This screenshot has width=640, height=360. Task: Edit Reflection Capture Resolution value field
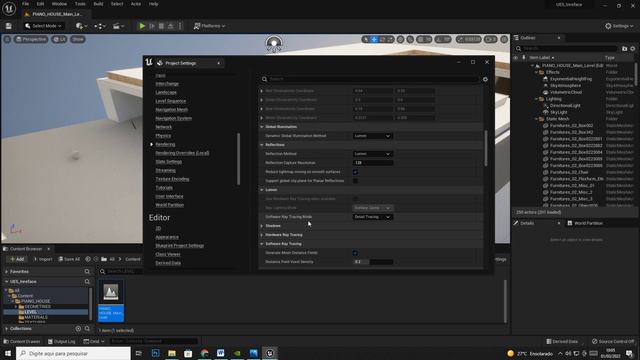tap(373, 163)
